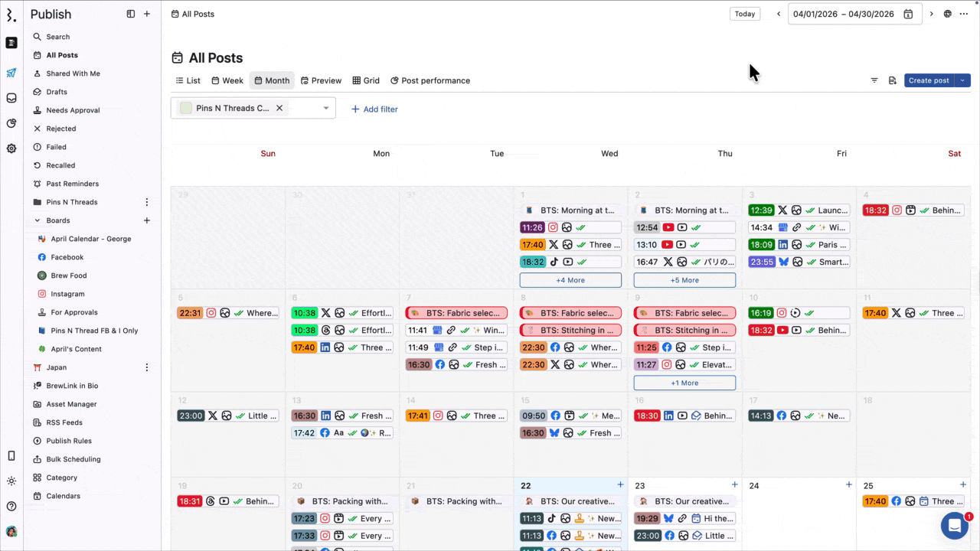
Task: Click the date range input field
Action: [844, 14]
